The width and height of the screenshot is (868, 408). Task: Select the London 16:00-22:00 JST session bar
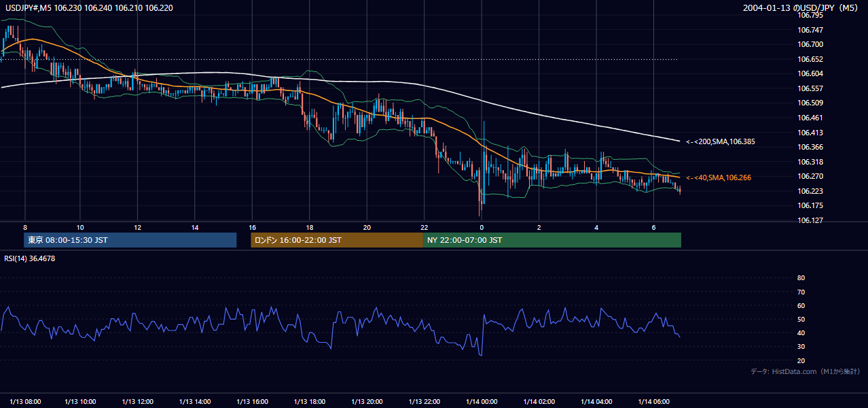337,240
